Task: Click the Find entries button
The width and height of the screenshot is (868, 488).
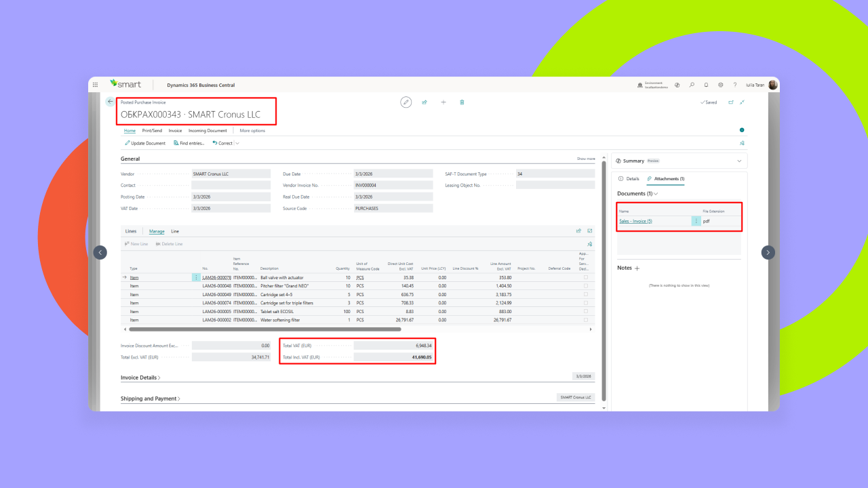Action: (x=189, y=143)
